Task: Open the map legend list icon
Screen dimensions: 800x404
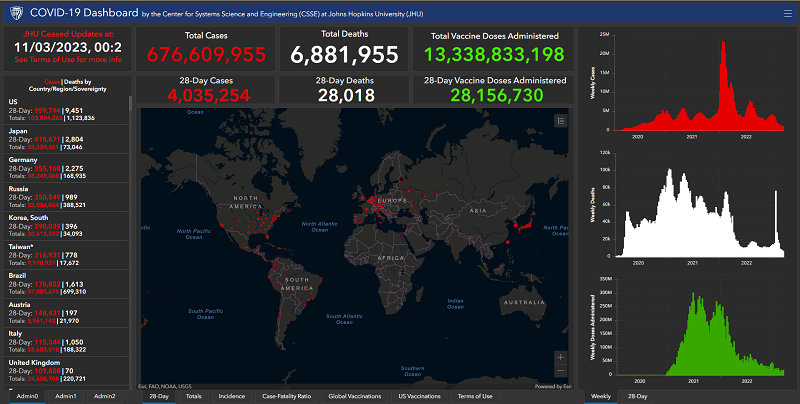Action: click(x=560, y=121)
